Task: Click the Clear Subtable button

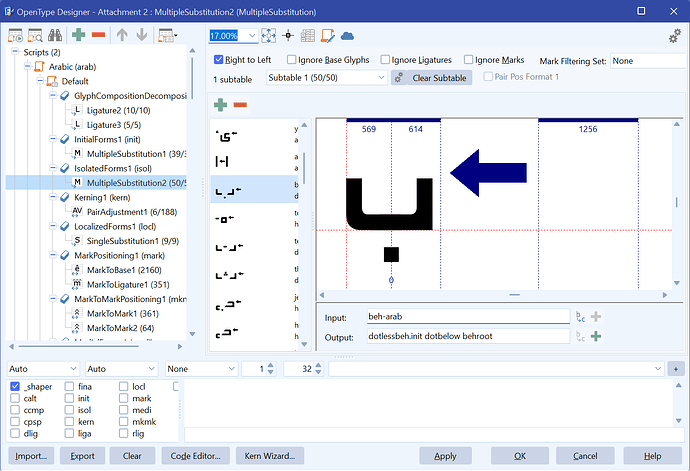Action: pos(439,78)
